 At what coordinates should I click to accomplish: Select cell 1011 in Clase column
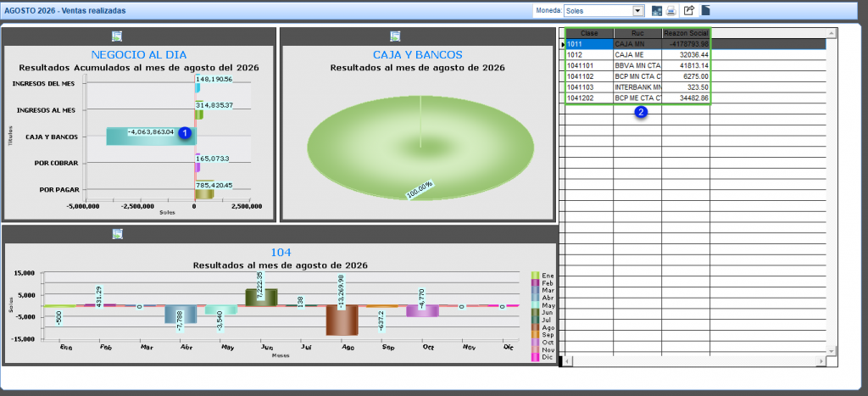coord(589,44)
